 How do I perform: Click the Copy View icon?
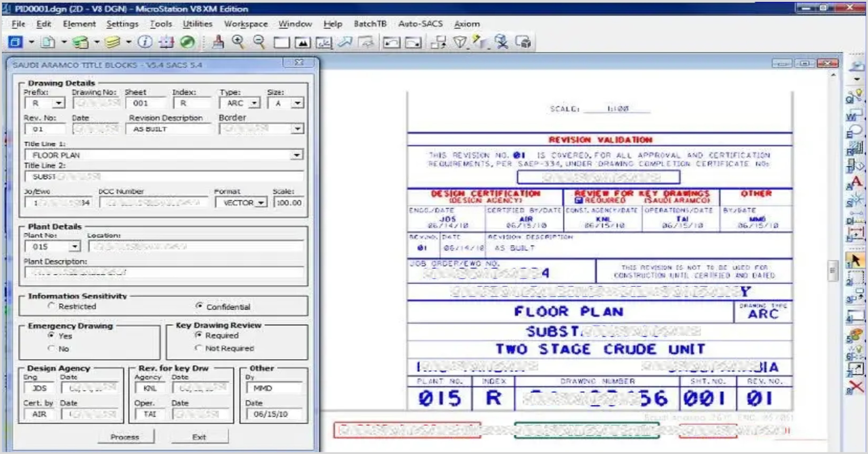click(439, 42)
